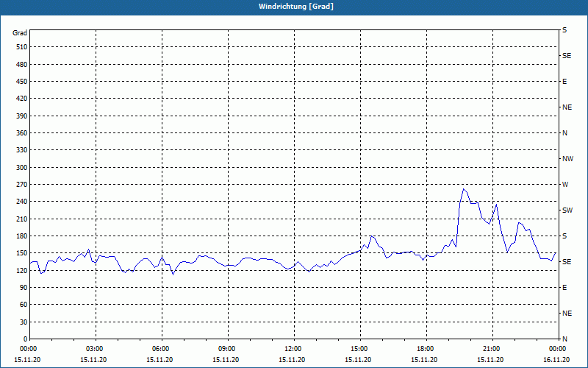Select the E compass label beside 450
Viewport: 588px width, 368px height.
tap(564, 82)
